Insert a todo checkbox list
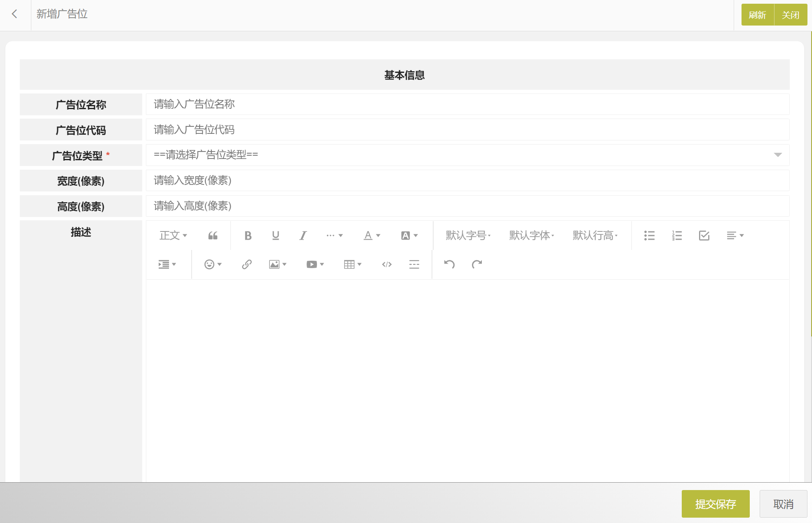The height and width of the screenshot is (523, 812). pyautogui.click(x=704, y=236)
